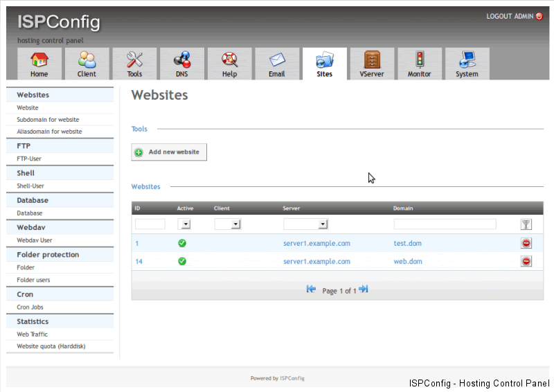Open Cron Jobs in the sidebar
Viewport: 554px width, 392px height.
tap(30, 307)
